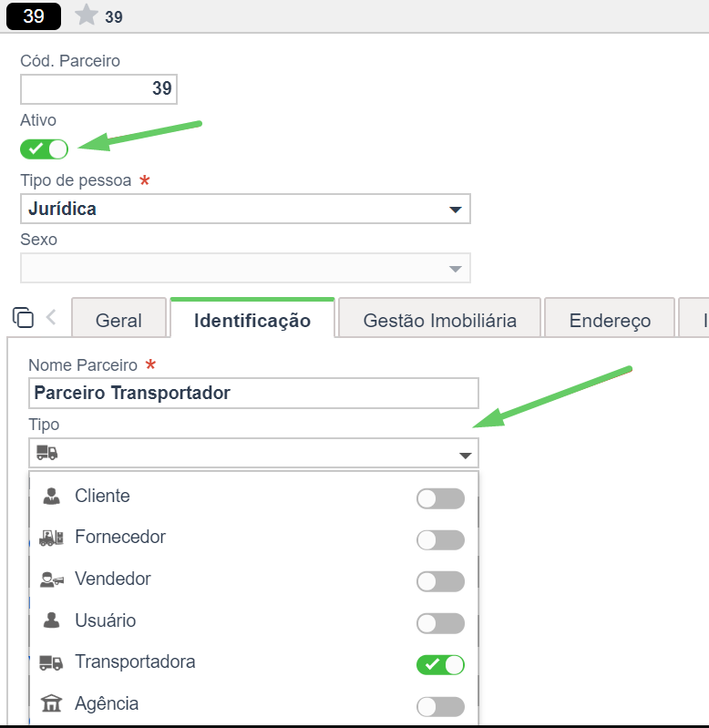The height and width of the screenshot is (728, 709).
Task: Click the copy/duplicate icon left of tabs
Action: 23,318
